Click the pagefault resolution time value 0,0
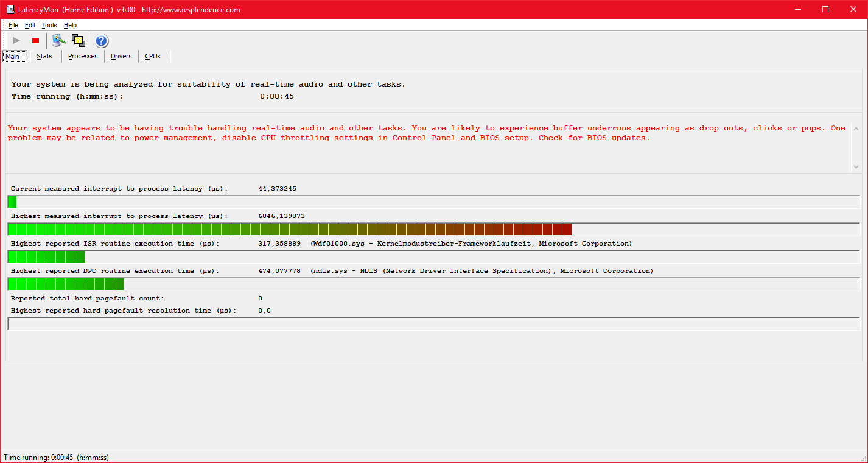Image resolution: width=868 pixels, height=463 pixels. [264, 311]
